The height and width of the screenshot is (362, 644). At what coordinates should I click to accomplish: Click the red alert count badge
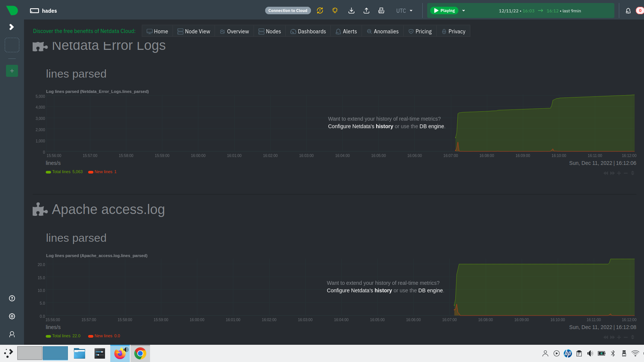pos(640,10)
